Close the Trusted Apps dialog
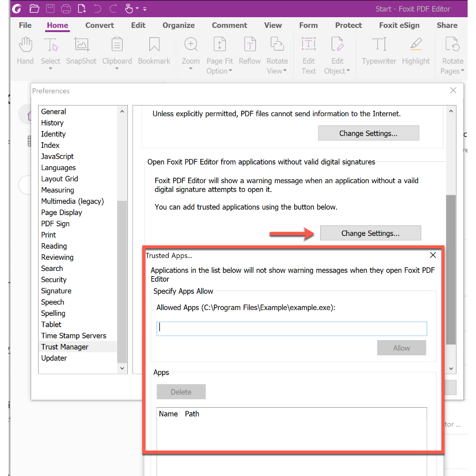Image resolution: width=476 pixels, height=476 pixels. (433, 255)
